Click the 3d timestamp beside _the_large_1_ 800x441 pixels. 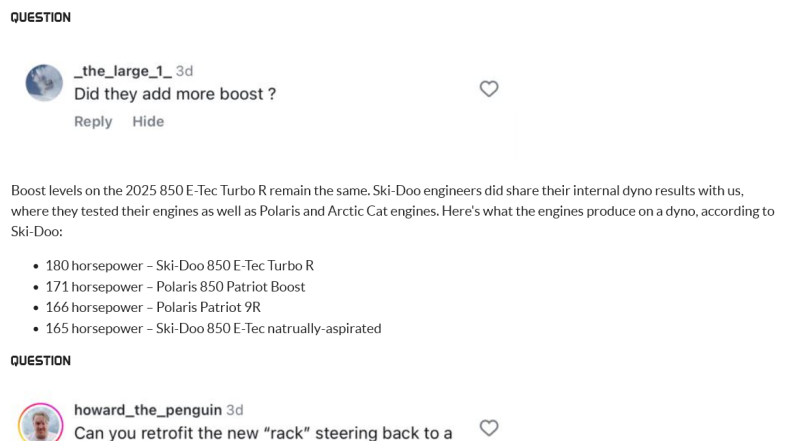pos(184,71)
